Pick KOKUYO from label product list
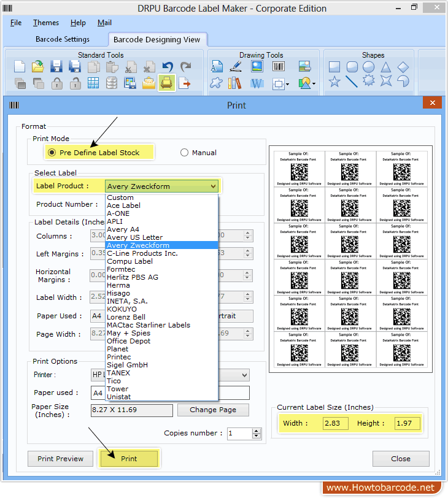This screenshot has width=448, height=498. tap(161, 309)
